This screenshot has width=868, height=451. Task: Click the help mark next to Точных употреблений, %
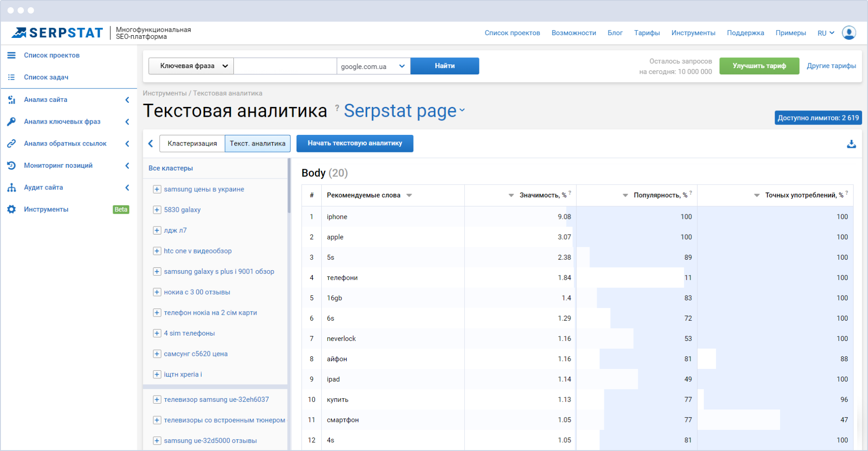pos(847,193)
